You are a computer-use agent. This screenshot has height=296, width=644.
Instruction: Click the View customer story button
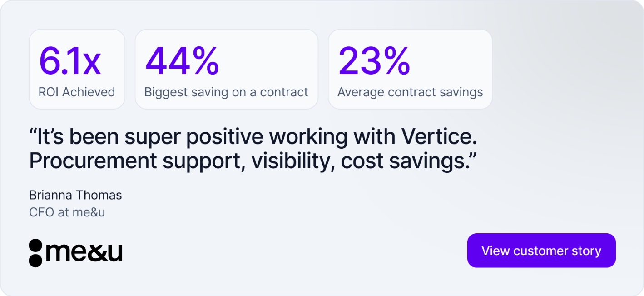coord(541,250)
